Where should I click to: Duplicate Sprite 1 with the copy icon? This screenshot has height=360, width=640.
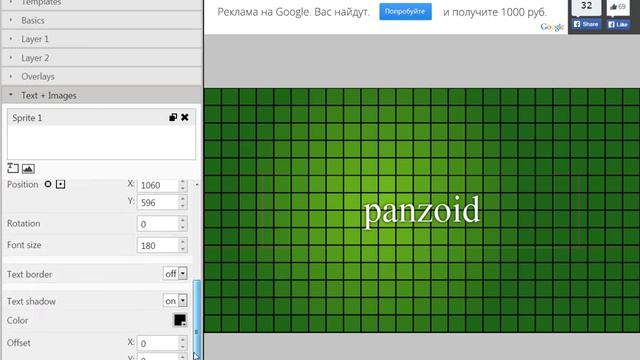pyautogui.click(x=173, y=118)
